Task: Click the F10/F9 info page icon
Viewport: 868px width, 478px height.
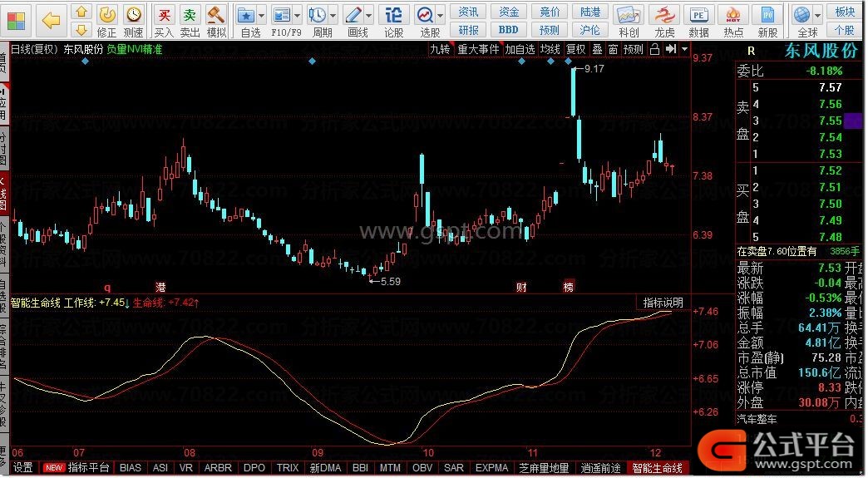Action: (x=283, y=15)
